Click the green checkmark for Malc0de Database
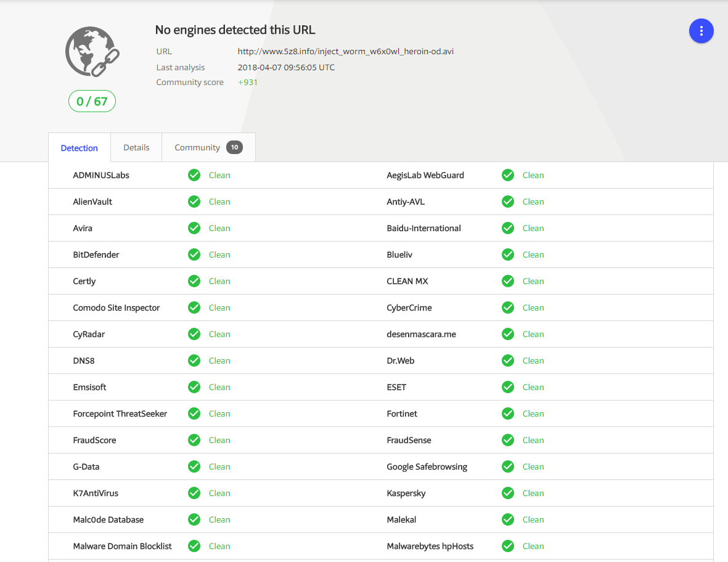Viewport: 728px width, 562px height. (194, 519)
